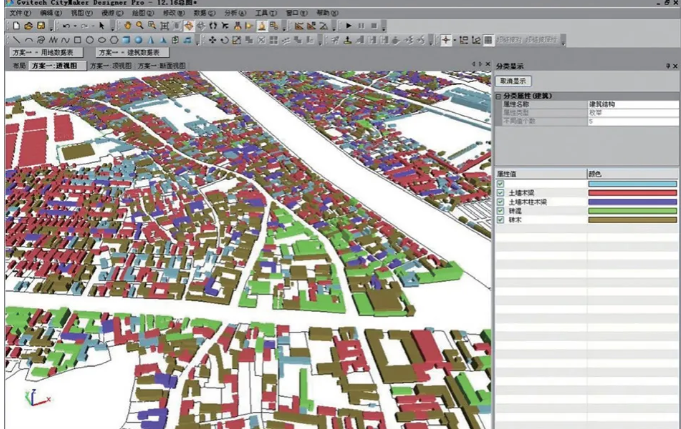Open the 编辑 menu

coord(51,13)
